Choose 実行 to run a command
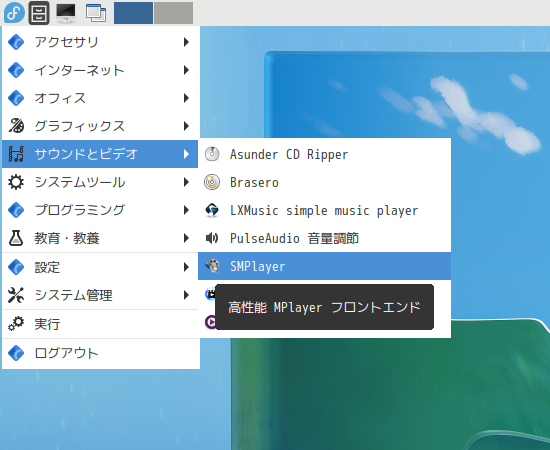 point(100,324)
